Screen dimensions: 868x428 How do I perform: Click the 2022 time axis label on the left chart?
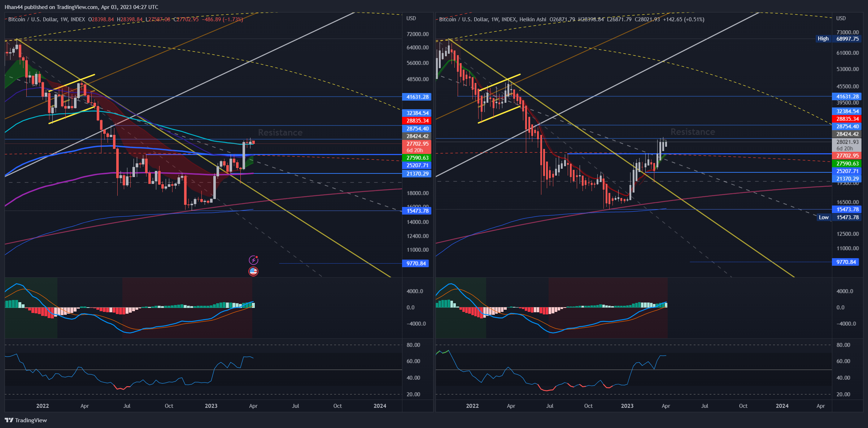[x=43, y=406]
